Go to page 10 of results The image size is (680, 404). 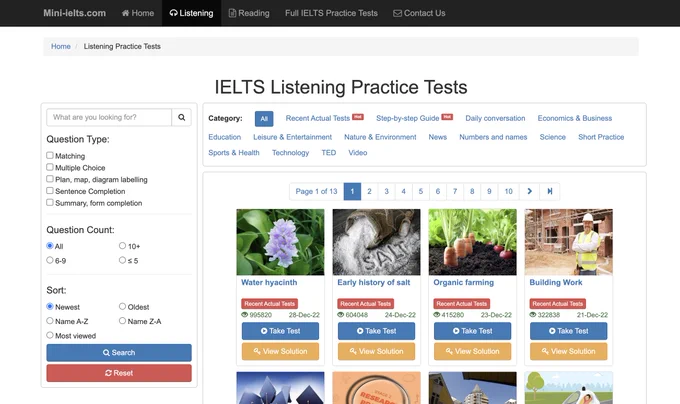point(508,191)
